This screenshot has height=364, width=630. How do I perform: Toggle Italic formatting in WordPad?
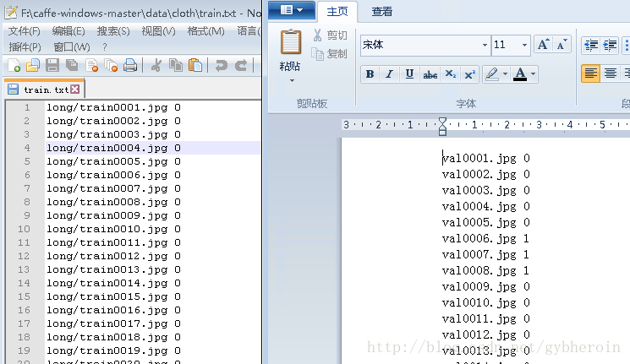tap(389, 74)
